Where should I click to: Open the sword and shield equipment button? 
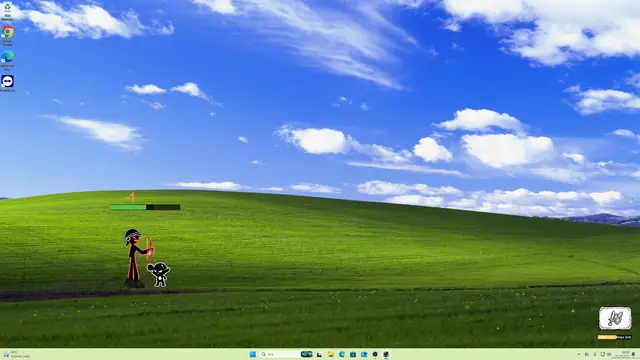[615, 318]
